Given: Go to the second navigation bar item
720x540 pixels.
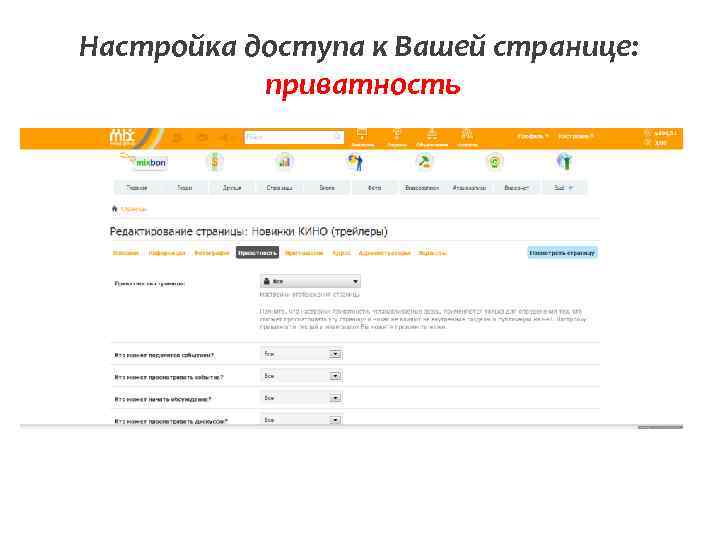Looking at the screenshot, I should pos(185,188).
